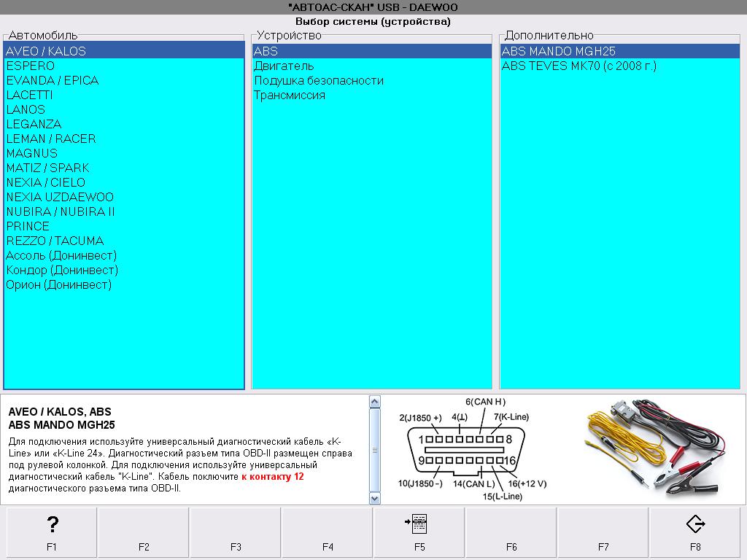This screenshot has width=747, height=560.
Task: Click the description scrollbar down arrow
Action: pos(375,498)
